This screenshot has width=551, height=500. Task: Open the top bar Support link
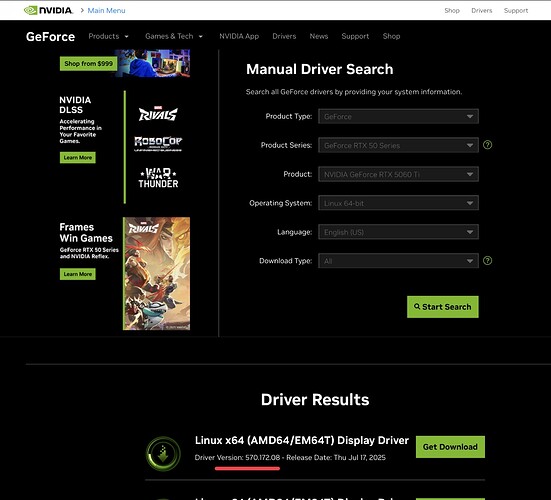coord(516,11)
